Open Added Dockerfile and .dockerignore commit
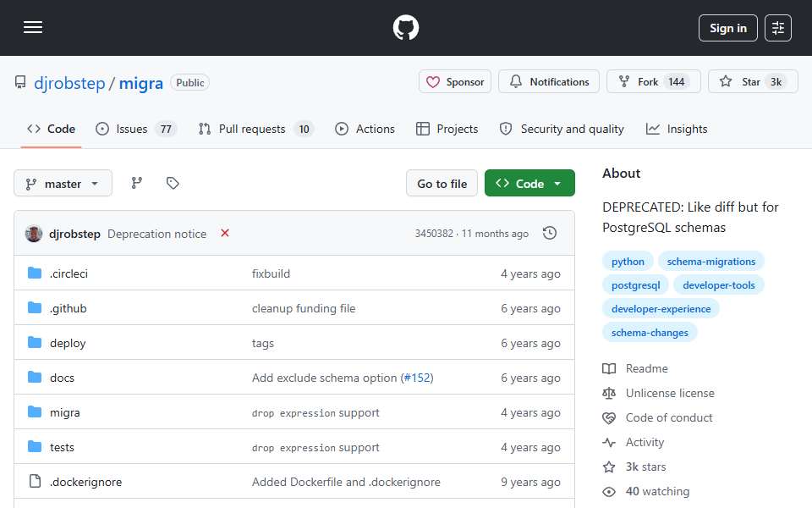812x508 pixels. [x=346, y=482]
